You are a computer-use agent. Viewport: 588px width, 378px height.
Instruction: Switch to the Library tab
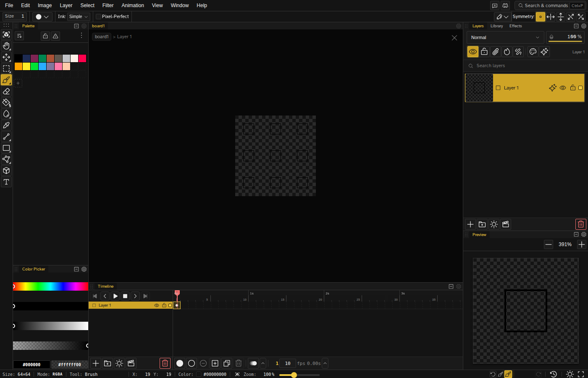[497, 26]
